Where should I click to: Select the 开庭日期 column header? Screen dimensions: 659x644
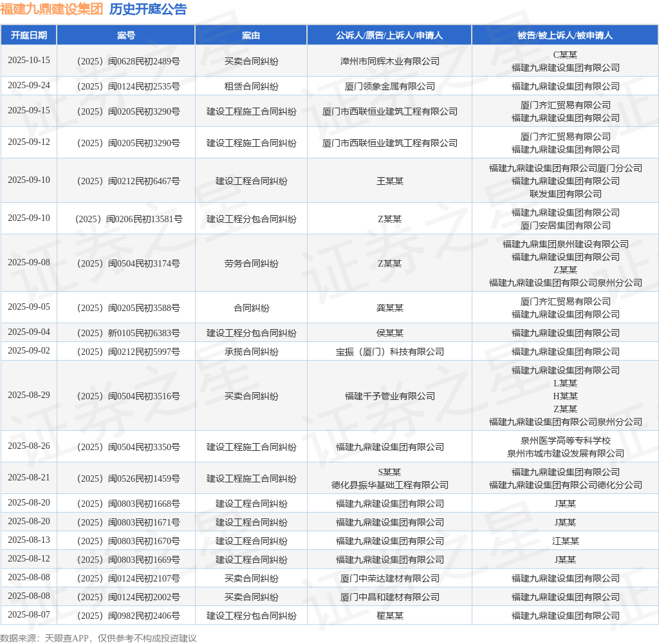point(28,35)
